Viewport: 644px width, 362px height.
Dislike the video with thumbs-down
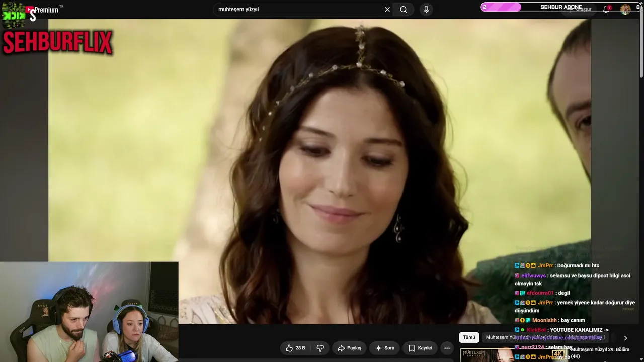tap(320, 348)
